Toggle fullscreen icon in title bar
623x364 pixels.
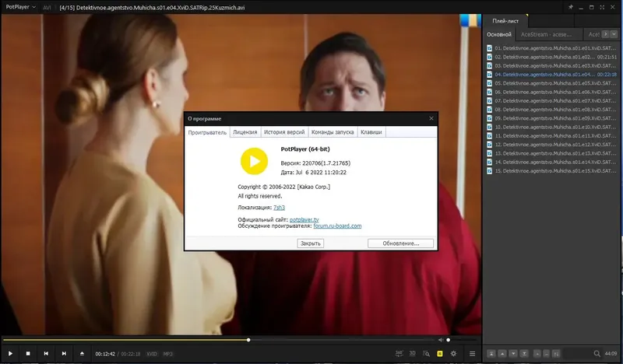pyautogui.click(x=602, y=7)
